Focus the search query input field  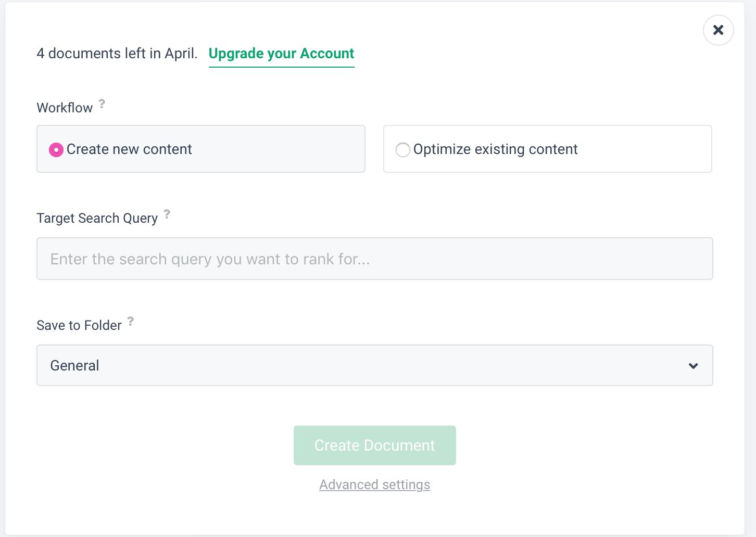[x=374, y=259]
